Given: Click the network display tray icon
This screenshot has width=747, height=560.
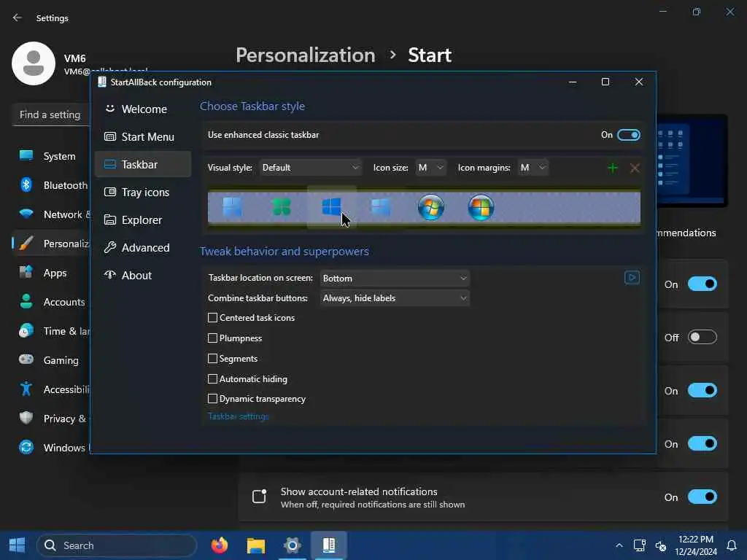Looking at the screenshot, I should 639,545.
